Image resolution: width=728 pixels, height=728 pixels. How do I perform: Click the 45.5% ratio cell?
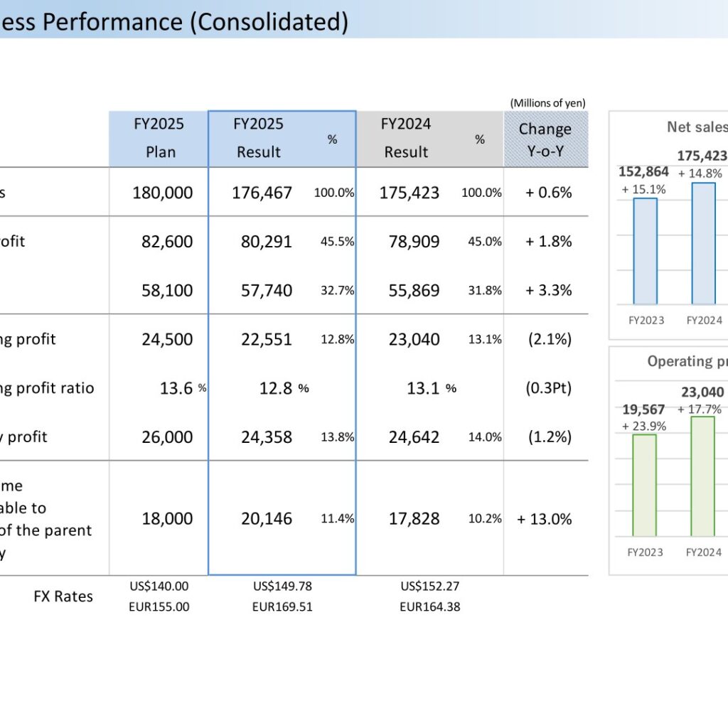click(337, 242)
